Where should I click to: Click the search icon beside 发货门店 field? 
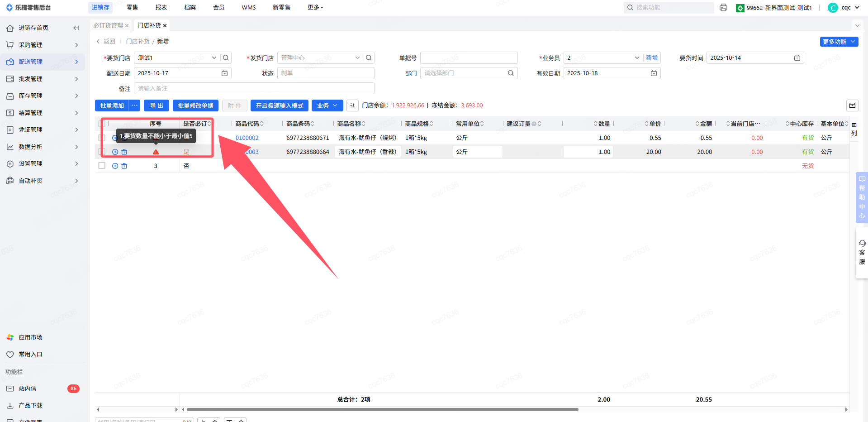(369, 58)
